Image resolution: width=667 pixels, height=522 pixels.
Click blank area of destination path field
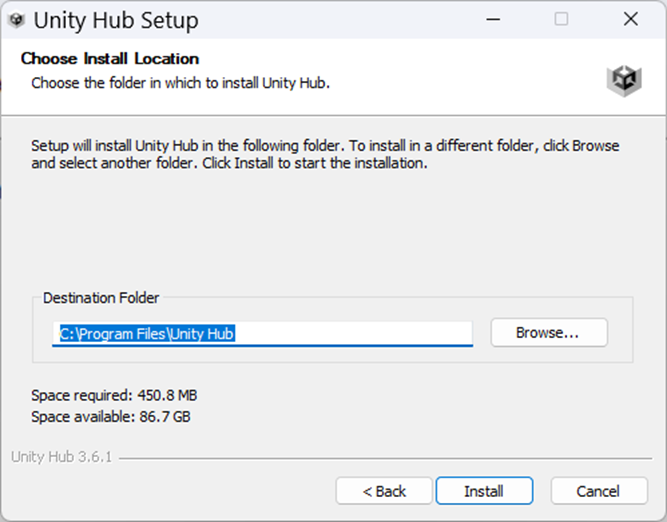pyautogui.click(x=353, y=334)
